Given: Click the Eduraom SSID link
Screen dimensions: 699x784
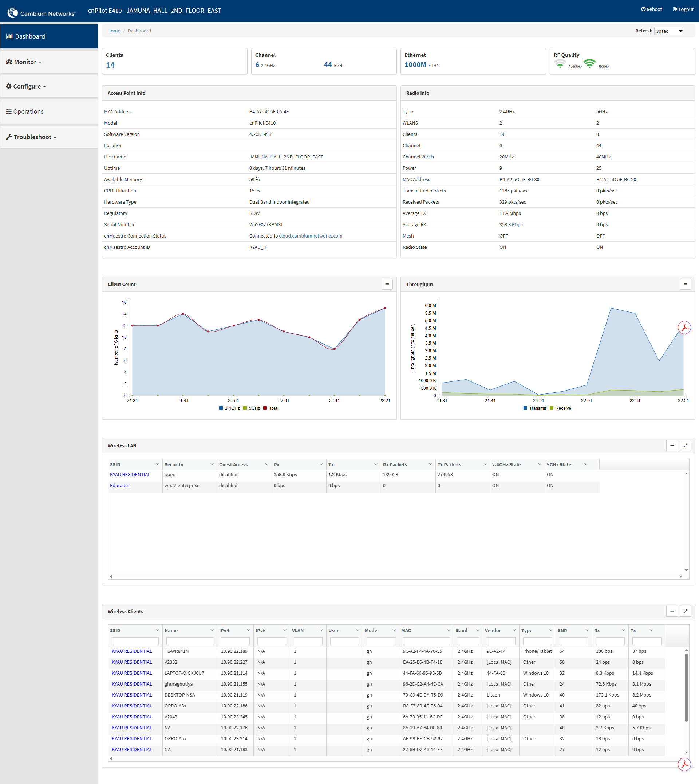Looking at the screenshot, I should pos(119,485).
